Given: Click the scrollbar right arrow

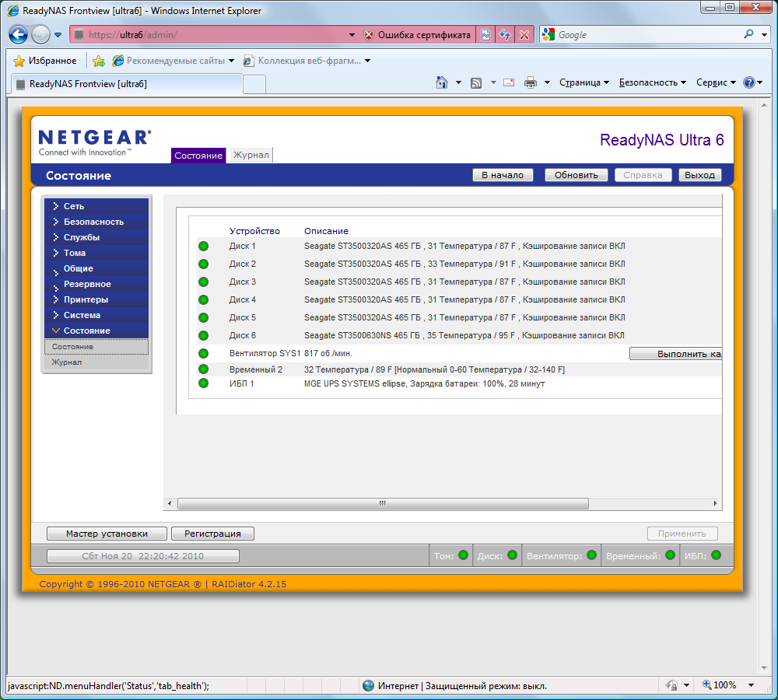Looking at the screenshot, I should pyautogui.click(x=715, y=503).
